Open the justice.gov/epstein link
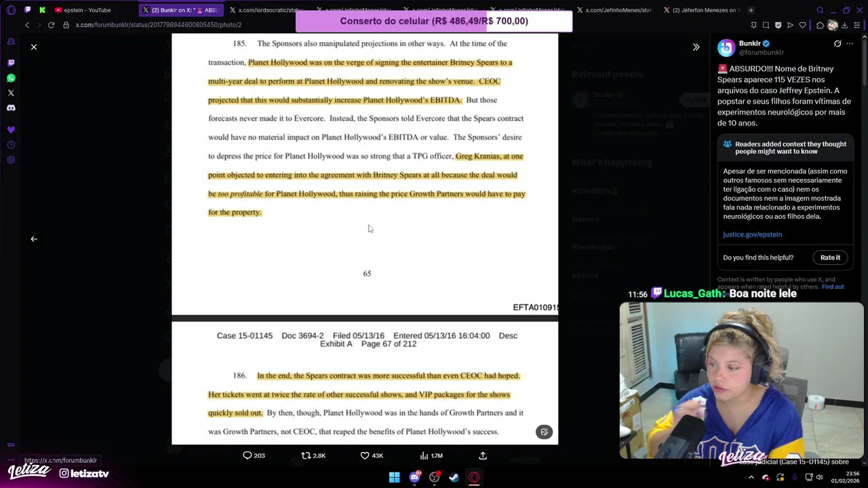Screen dimensions: 868x488 click(752, 235)
